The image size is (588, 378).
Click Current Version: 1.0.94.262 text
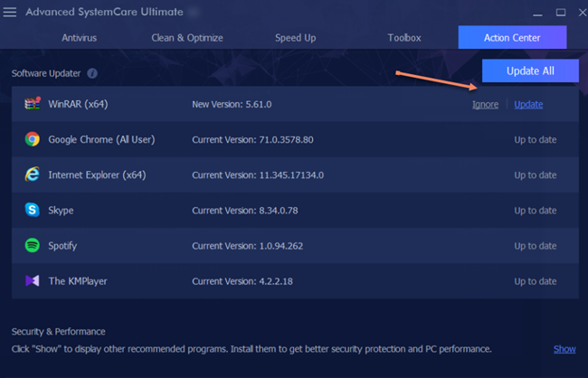[248, 246]
